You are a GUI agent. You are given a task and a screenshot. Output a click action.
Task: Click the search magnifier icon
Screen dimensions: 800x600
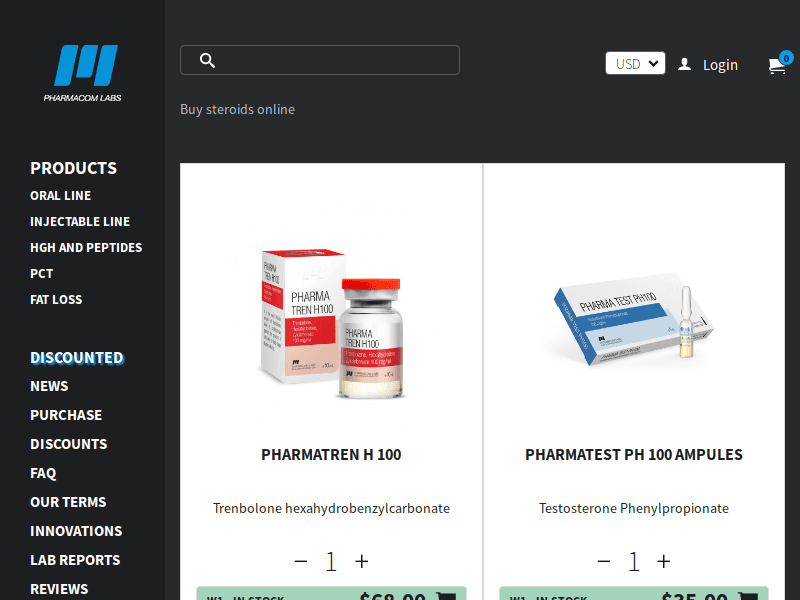coord(207,60)
